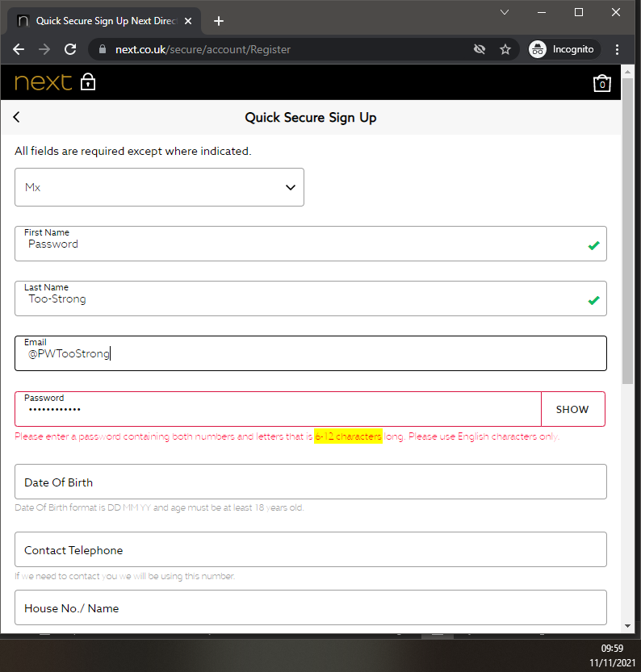Click the contact telephone hint text
641x672 pixels.
125,576
